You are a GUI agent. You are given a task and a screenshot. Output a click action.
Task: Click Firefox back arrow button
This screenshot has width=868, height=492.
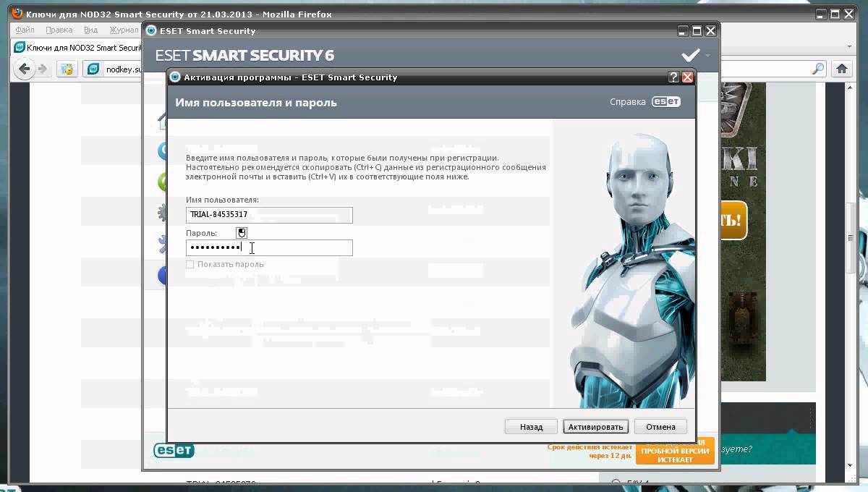tap(25, 69)
